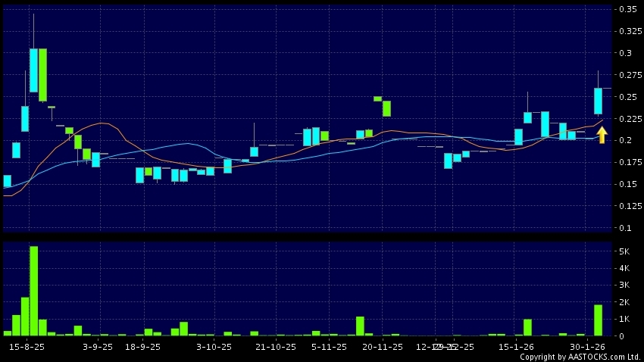Click the 18-9-25 date on the axis
This screenshot has width=644, height=362.
click(142, 347)
